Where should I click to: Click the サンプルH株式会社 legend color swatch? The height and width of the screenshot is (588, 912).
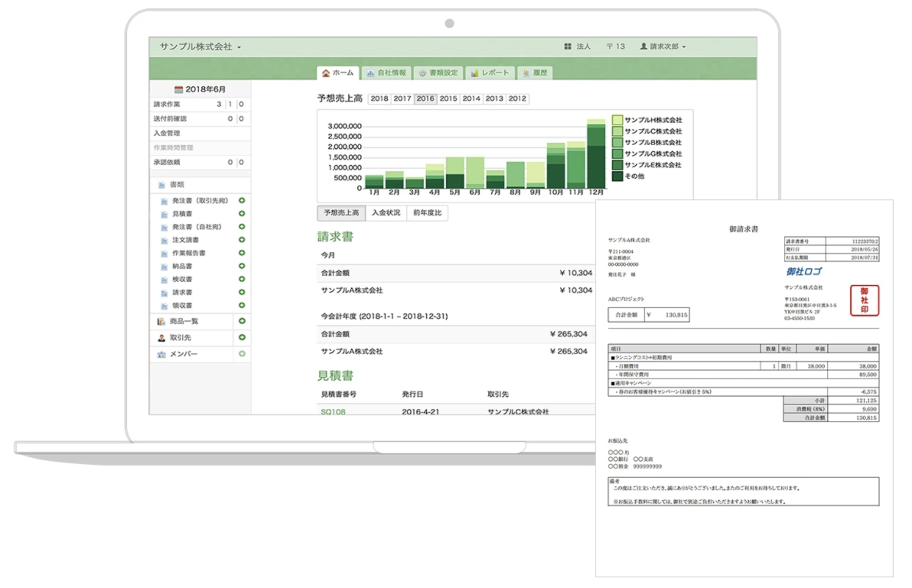coord(617,120)
